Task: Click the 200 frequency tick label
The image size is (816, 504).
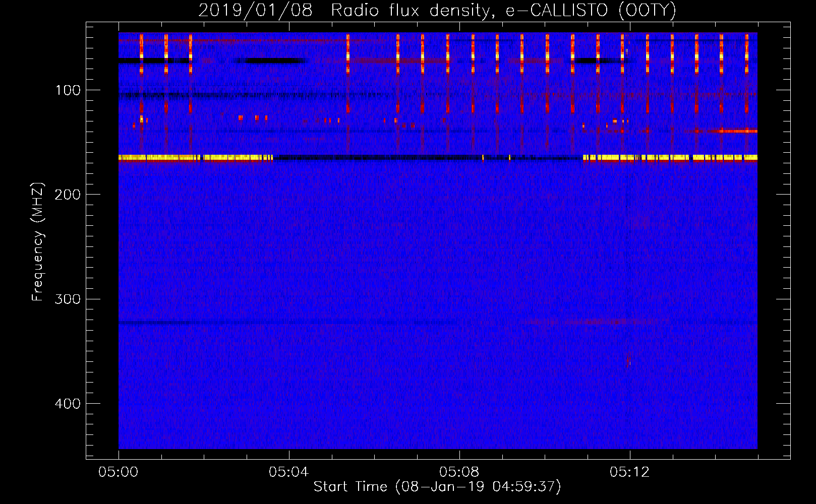Action: (x=68, y=195)
